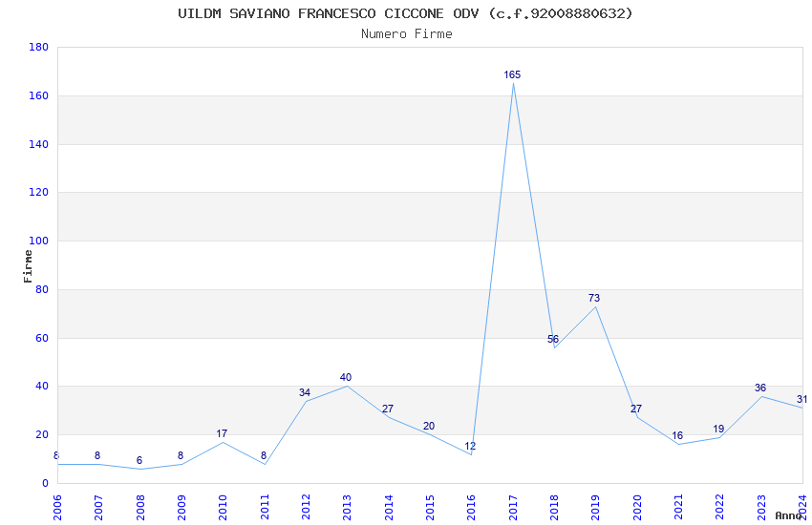Click the 2023 x-axis tick label

point(761,508)
